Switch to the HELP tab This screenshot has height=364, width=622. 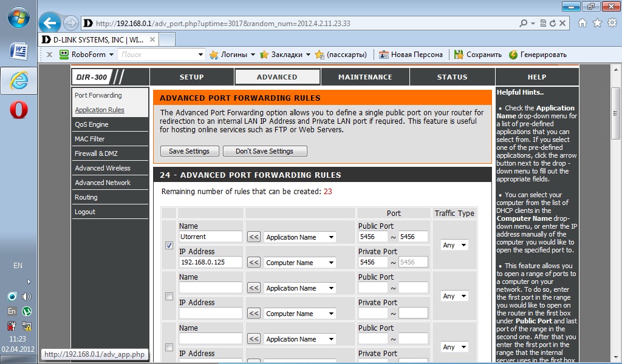pyautogui.click(x=537, y=77)
